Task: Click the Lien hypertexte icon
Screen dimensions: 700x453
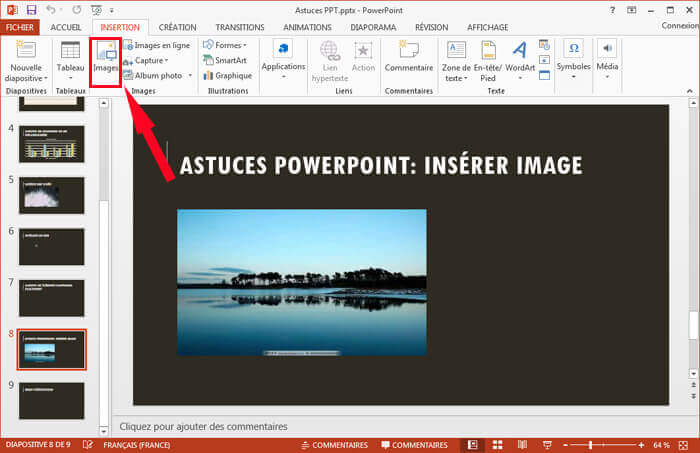Action: [x=329, y=51]
